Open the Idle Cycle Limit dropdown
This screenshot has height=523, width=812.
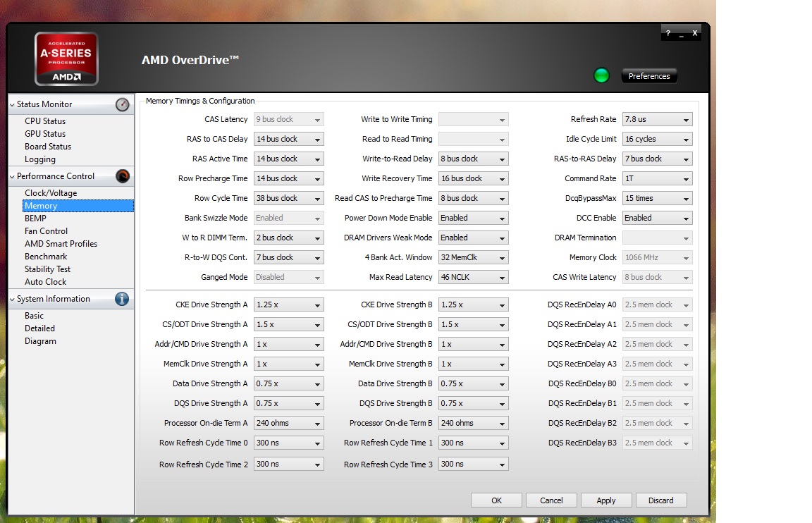tap(657, 139)
